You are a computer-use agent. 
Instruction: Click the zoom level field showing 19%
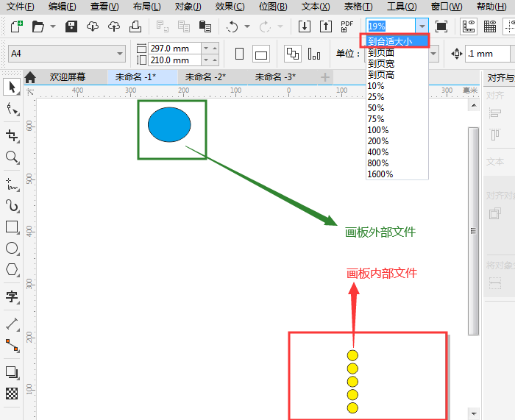[x=391, y=26]
